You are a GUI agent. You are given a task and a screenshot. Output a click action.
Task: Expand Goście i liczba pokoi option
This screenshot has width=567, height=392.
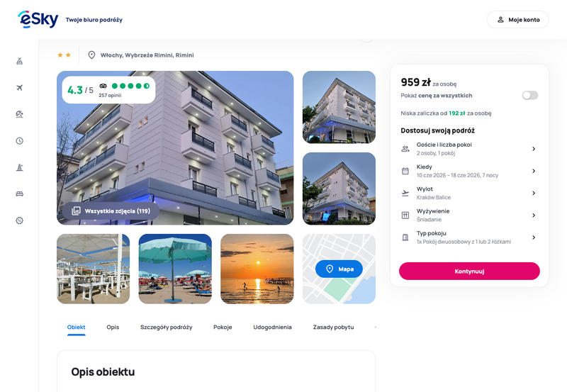469,149
